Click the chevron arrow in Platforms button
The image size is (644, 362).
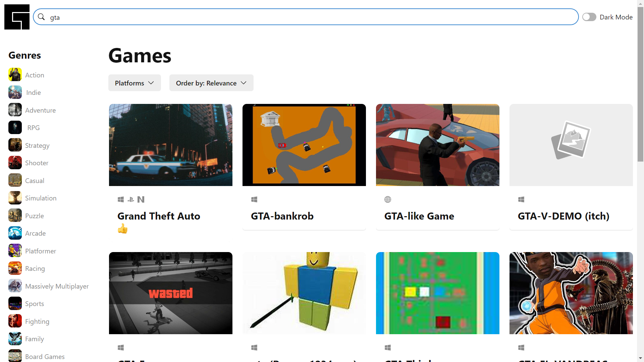click(x=151, y=83)
